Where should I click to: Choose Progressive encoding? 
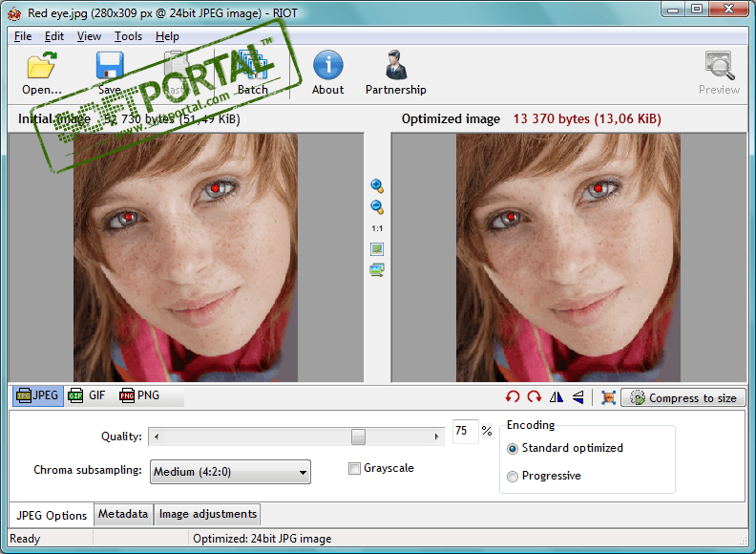point(513,477)
